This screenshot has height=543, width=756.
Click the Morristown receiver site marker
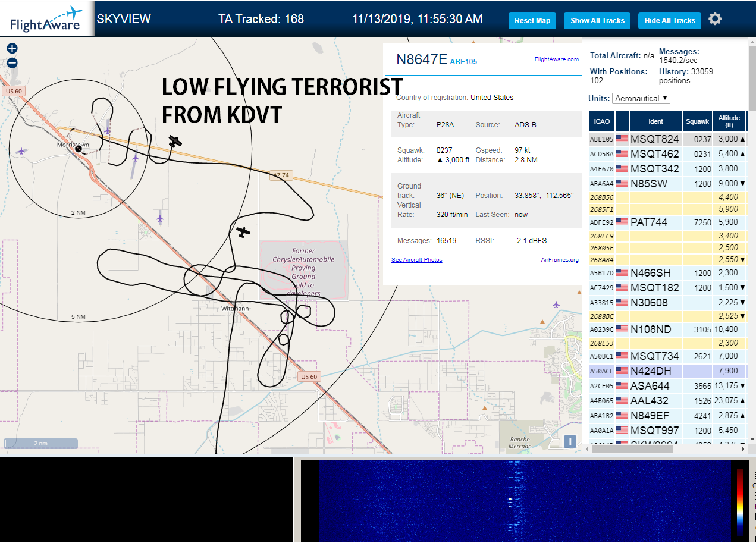click(79, 149)
